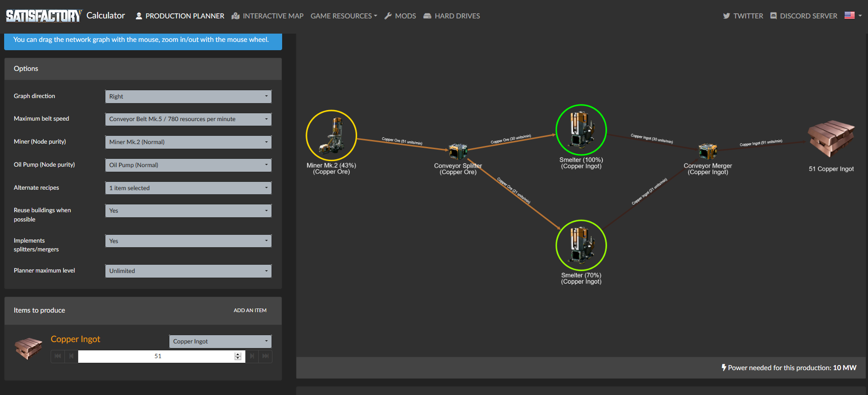Select the Smelter (70%) node

click(581, 245)
